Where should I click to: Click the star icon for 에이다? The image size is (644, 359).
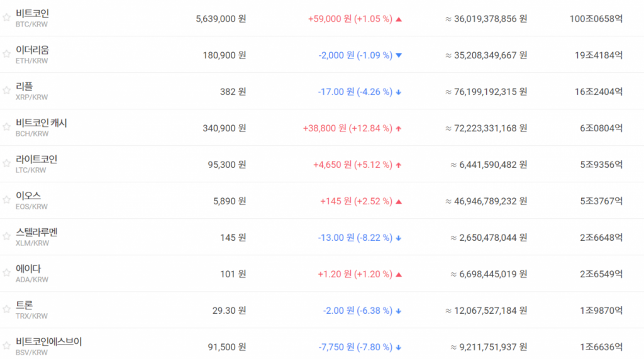pos(6,273)
